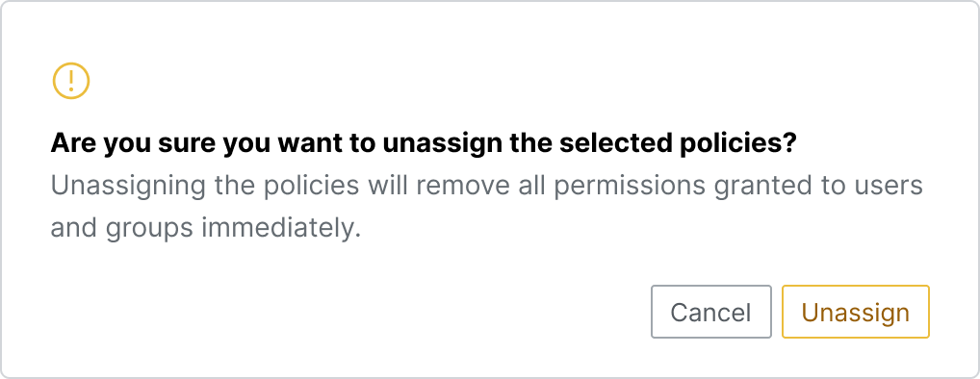Click the Cancel button
Image resolution: width=980 pixels, height=379 pixels.
(711, 312)
